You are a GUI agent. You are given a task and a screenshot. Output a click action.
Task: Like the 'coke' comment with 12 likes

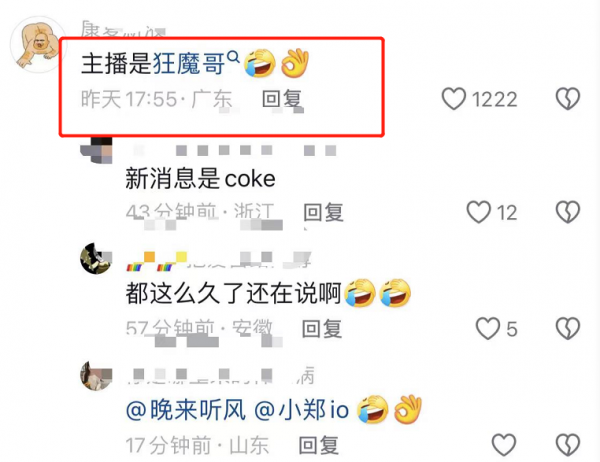pyautogui.click(x=478, y=212)
